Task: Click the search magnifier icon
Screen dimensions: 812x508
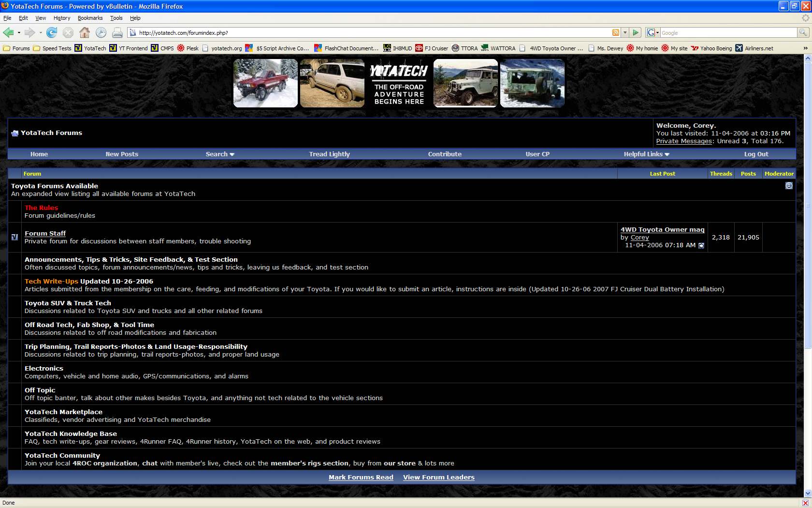Action: click(803, 32)
